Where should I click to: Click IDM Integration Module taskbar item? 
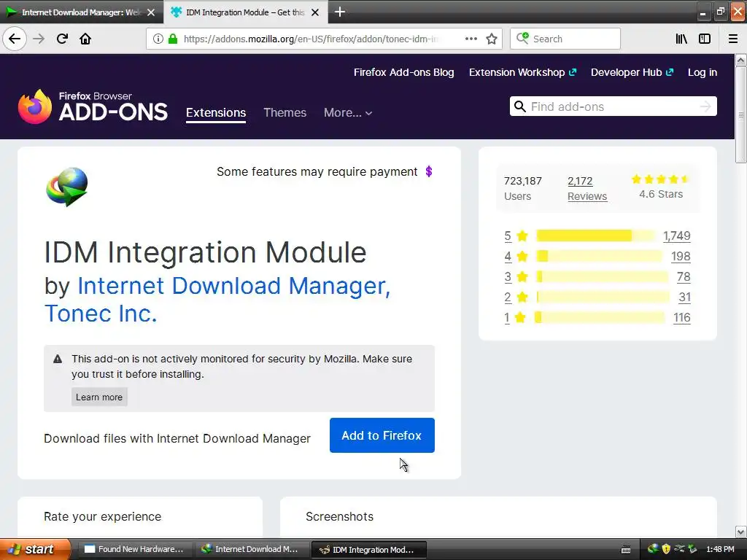coord(368,549)
